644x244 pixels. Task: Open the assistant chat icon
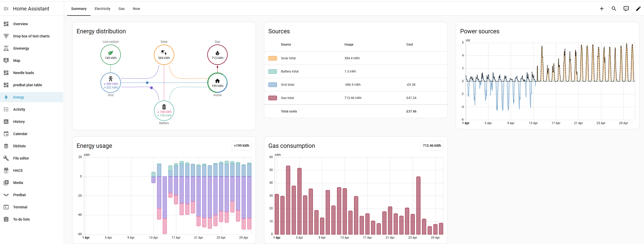(626, 9)
